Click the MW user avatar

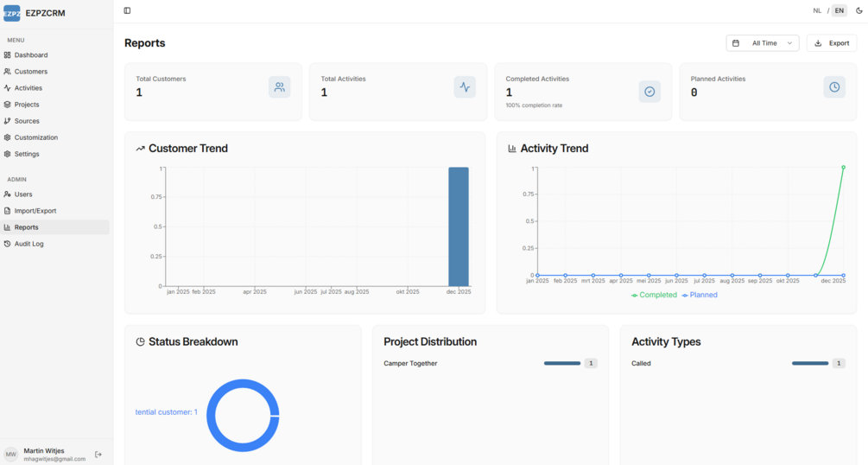pyautogui.click(x=11, y=455)
